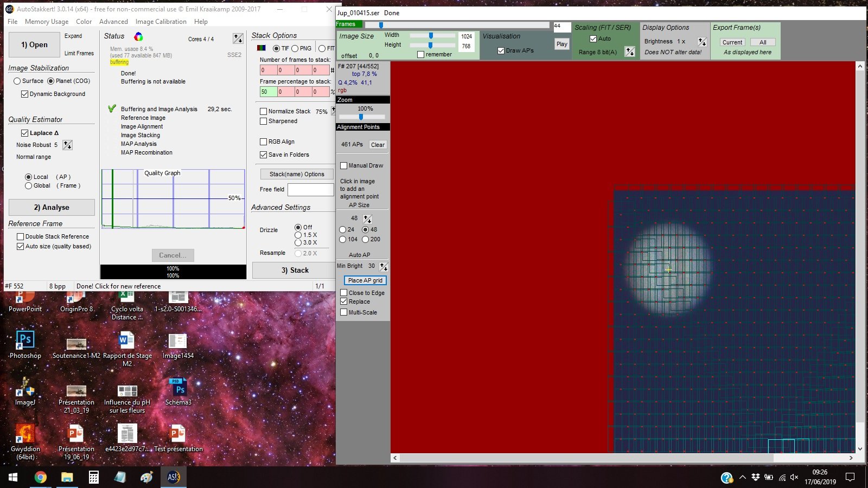Click the Place AP grid button
Viewport: 868px width, 488px height.
click(365, 280)
